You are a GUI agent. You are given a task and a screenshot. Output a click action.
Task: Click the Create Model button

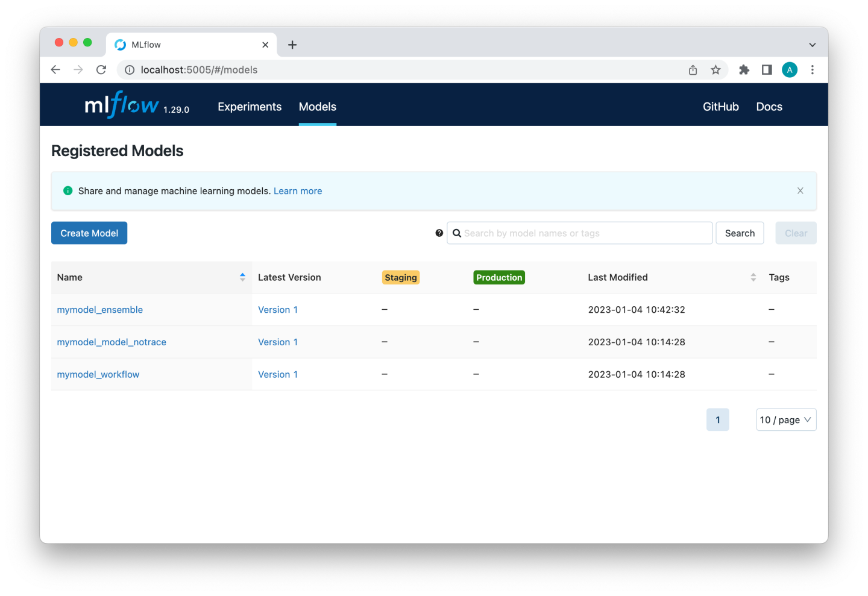(x=89, y=233)
